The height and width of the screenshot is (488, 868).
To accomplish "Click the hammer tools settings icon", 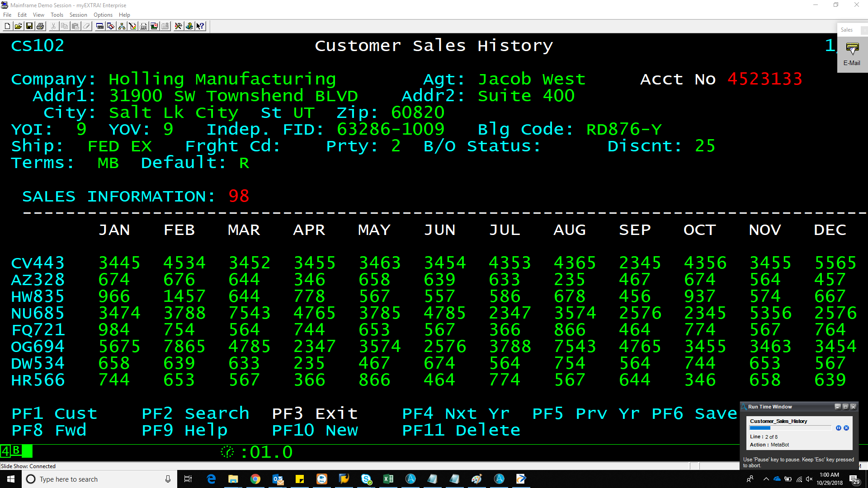I will coord(178,26).
